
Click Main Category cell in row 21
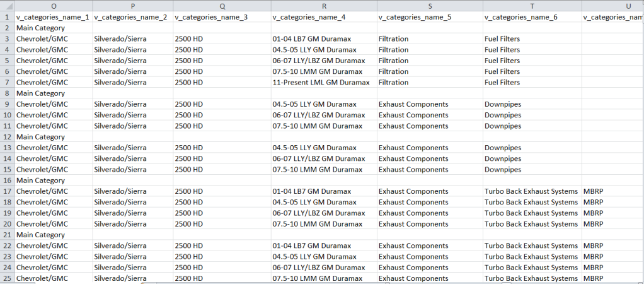click(x=54, y=235)
